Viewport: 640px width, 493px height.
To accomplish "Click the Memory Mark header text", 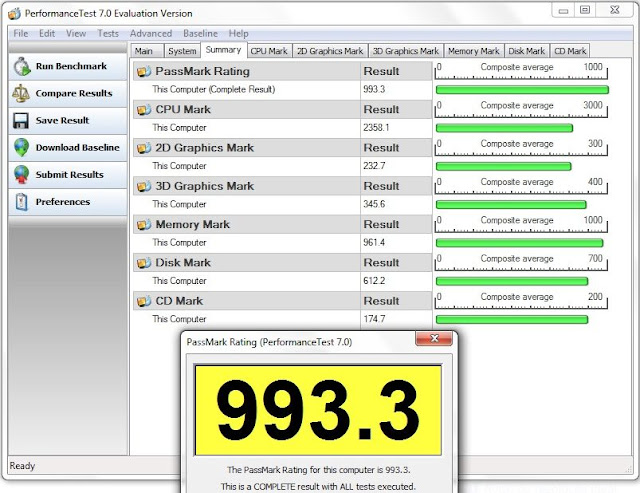I will coord(193,224).
